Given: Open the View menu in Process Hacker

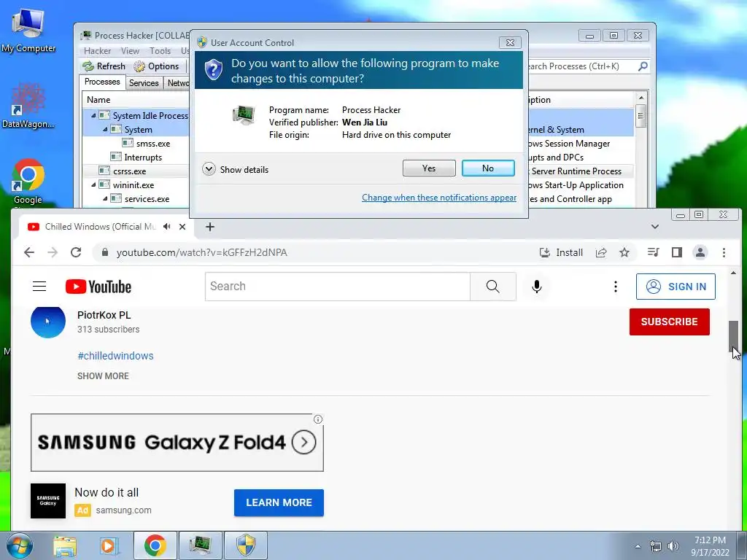Looking at the screenshot, I should (x=130, y=50).
